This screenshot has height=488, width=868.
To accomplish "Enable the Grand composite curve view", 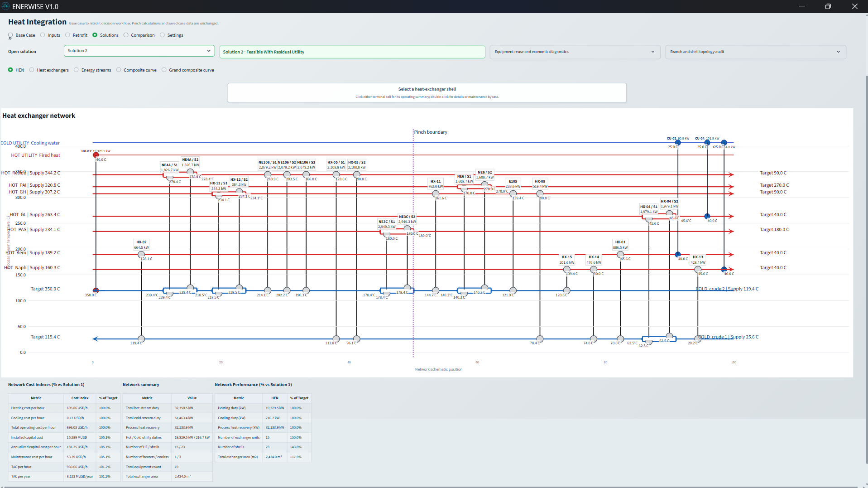I will 188,70.
